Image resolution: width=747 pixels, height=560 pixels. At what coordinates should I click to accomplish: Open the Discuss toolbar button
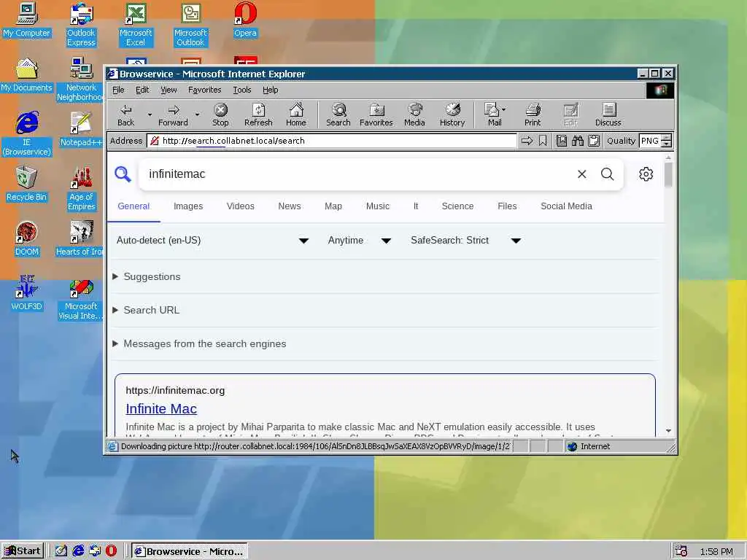[608, 114]
